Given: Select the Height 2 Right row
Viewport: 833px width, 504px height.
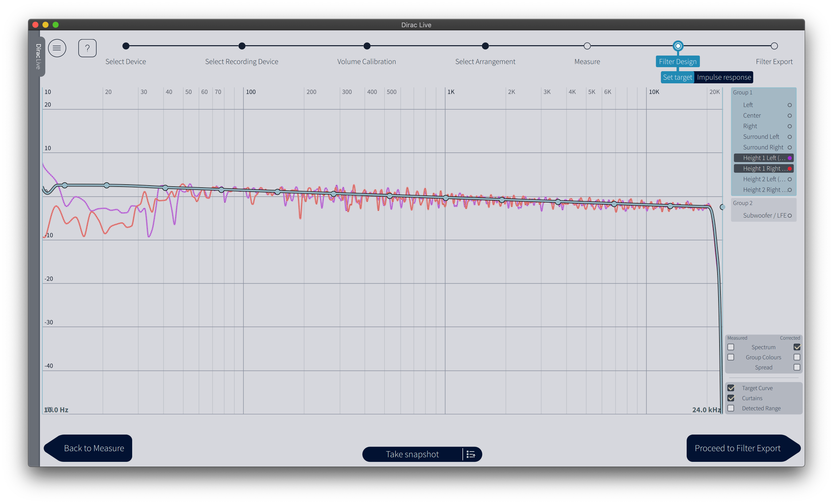Looking at the screenshot, I should pos(764,190).
